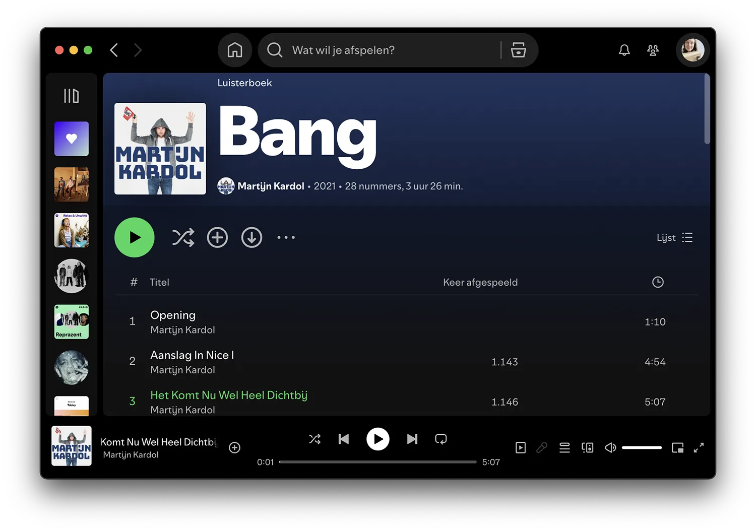The image size is (756, 532).
Task: Open Martijn Kardol link in now-playing bar
Action: 131,455
